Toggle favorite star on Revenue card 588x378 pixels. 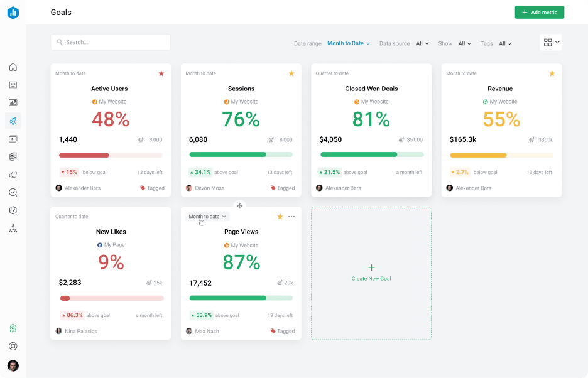point(552,73)
